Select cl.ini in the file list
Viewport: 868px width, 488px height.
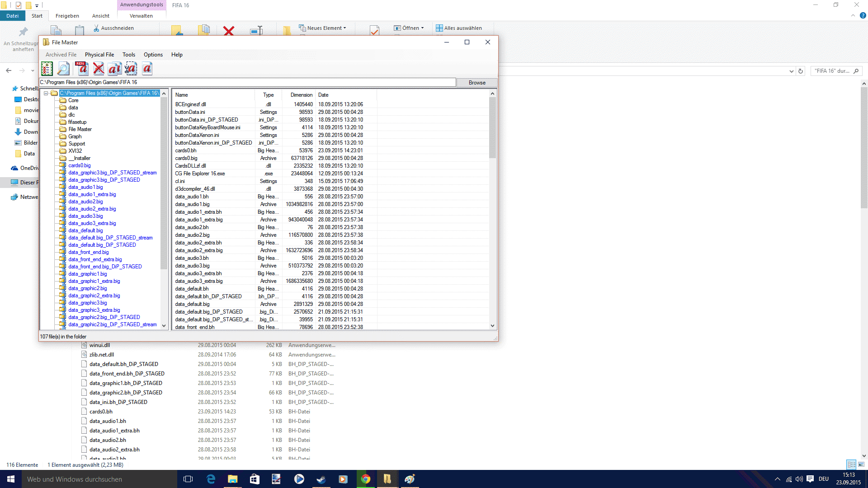tap(180, 181)
